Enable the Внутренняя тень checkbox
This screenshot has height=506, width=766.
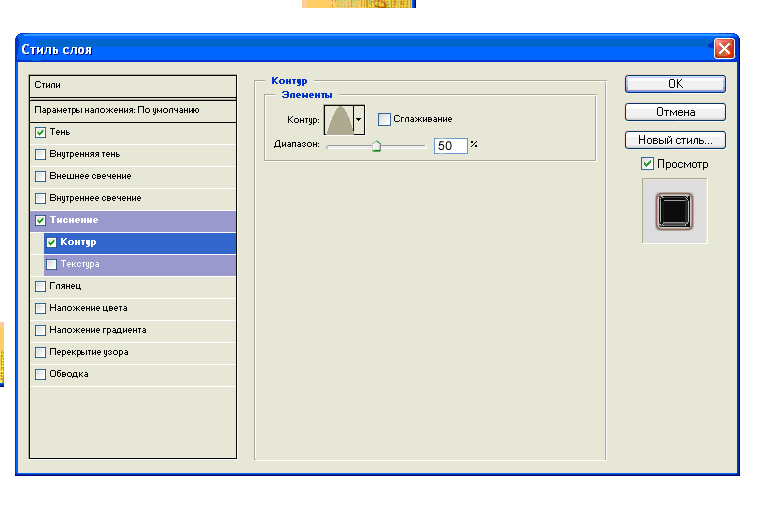click(41, 154)
